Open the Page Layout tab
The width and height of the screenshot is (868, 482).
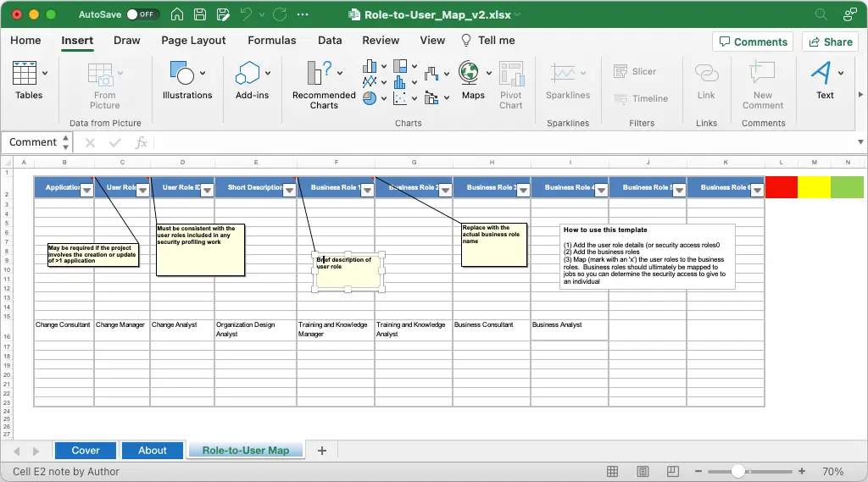(193, 41)
